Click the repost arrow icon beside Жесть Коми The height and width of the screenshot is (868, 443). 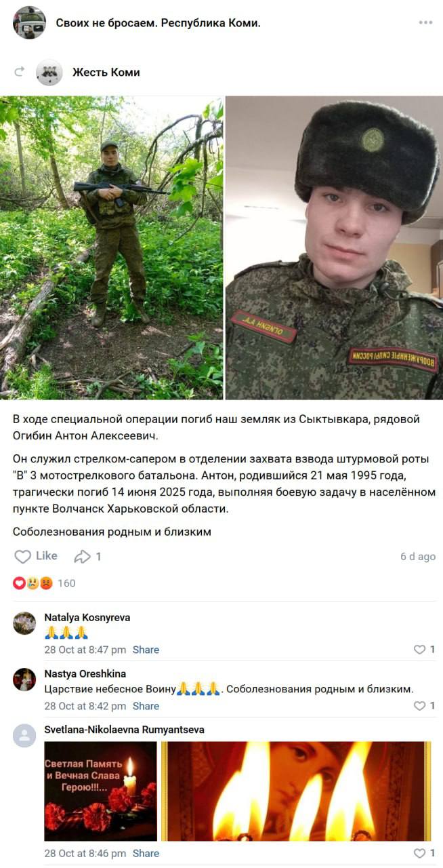[20, 72]
